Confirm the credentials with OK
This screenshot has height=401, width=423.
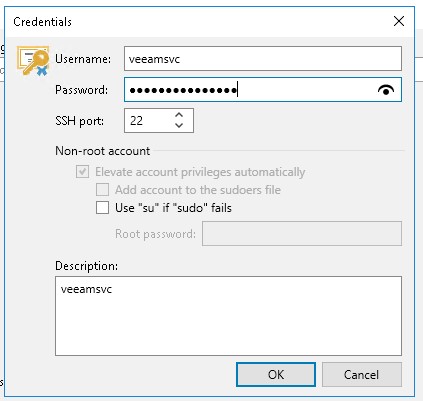[x=276, y=375]
